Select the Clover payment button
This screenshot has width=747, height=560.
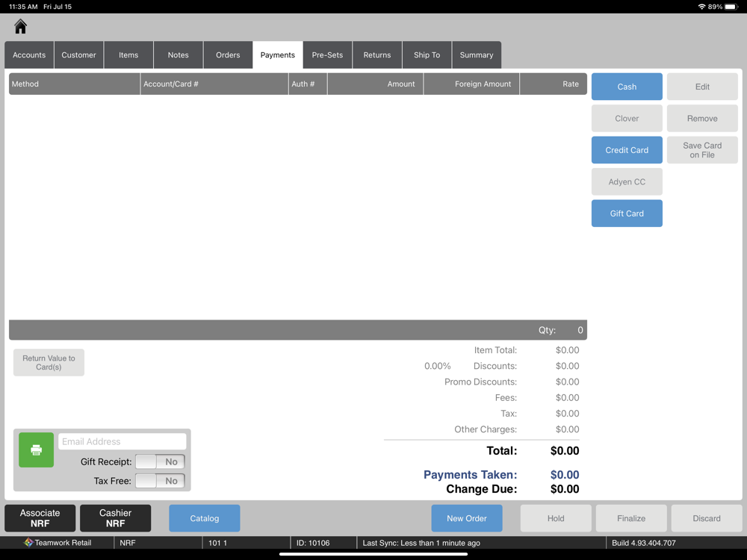click(627, 118)
